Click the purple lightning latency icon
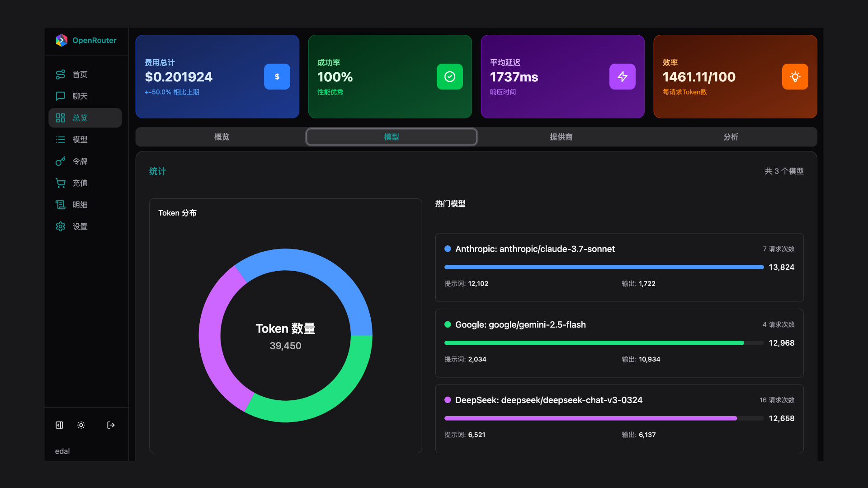The height and width of the screenshot is (488, 868). [x=623, y=77]
